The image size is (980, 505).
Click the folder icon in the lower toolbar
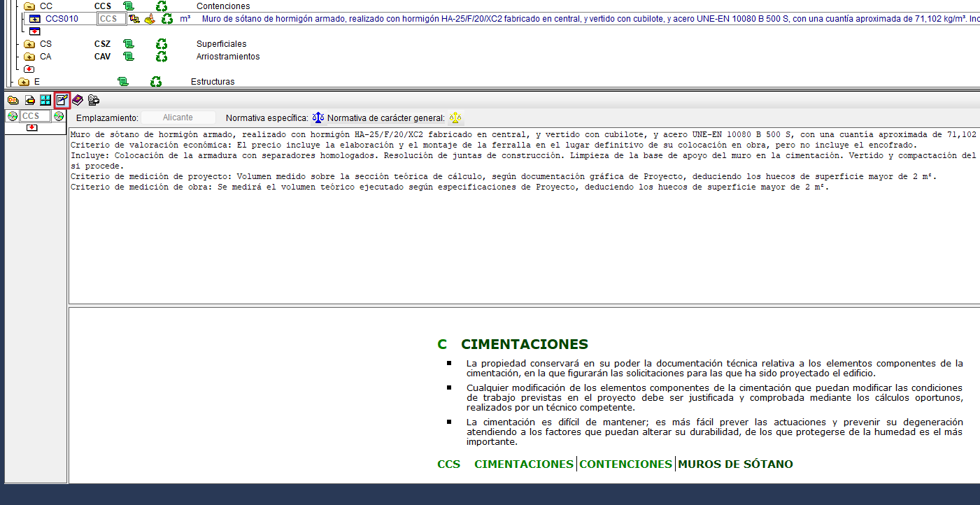pos(29,100)
